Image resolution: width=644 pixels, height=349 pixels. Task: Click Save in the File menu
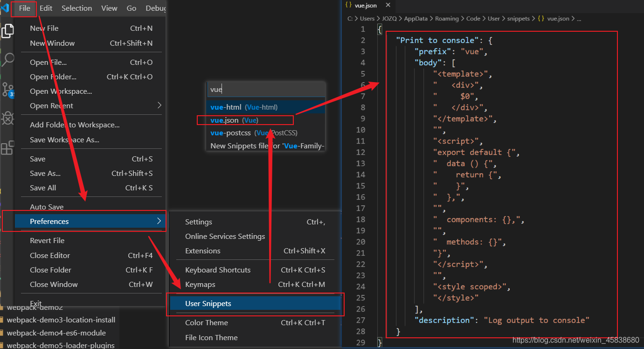click(91, 159)
